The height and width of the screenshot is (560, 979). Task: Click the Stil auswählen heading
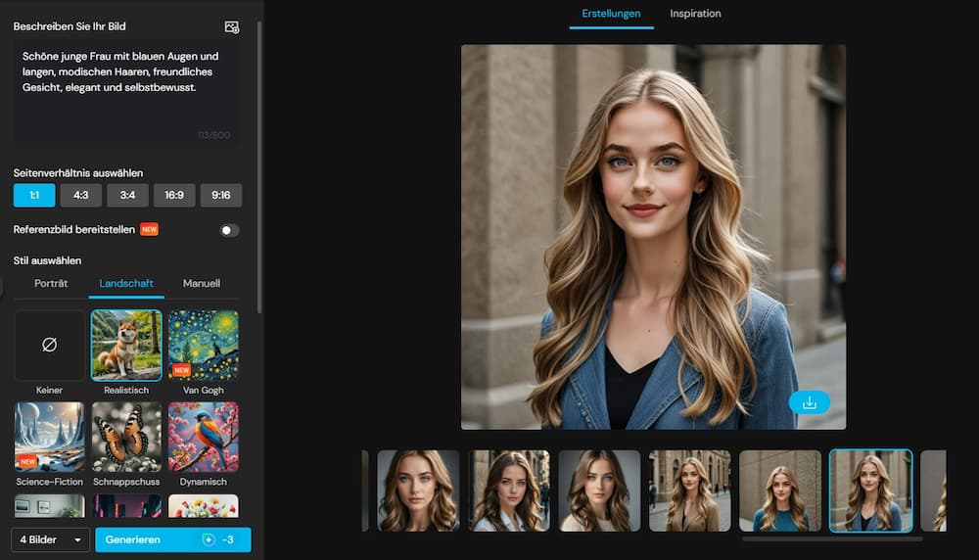pyautogui.click(x=47, y=260)
